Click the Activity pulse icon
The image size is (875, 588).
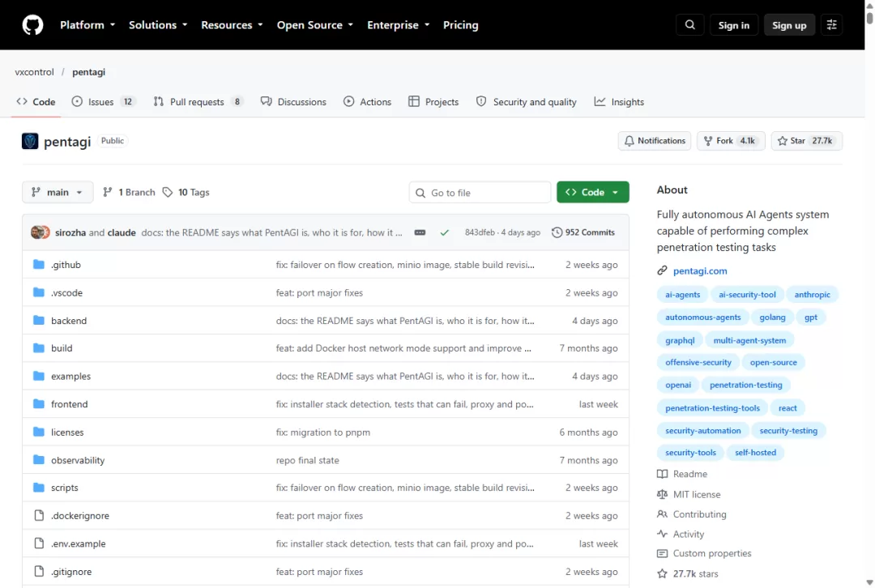[x=663, y=534]
